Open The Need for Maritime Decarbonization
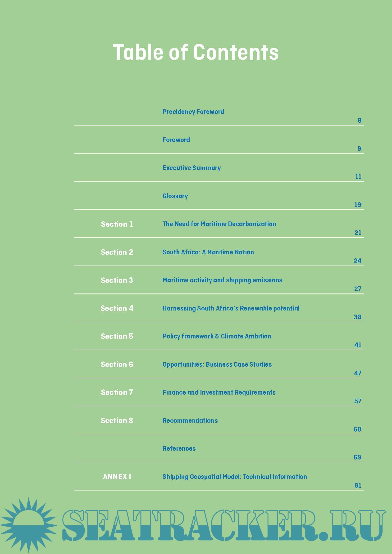The height and width of the screenshot is (554, 392). (x=219, y=224)
